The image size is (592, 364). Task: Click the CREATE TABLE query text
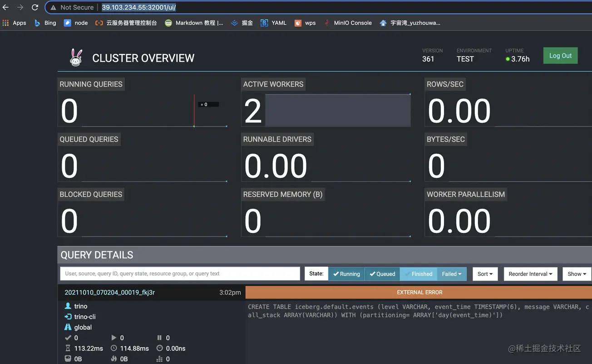pos(418,311)
